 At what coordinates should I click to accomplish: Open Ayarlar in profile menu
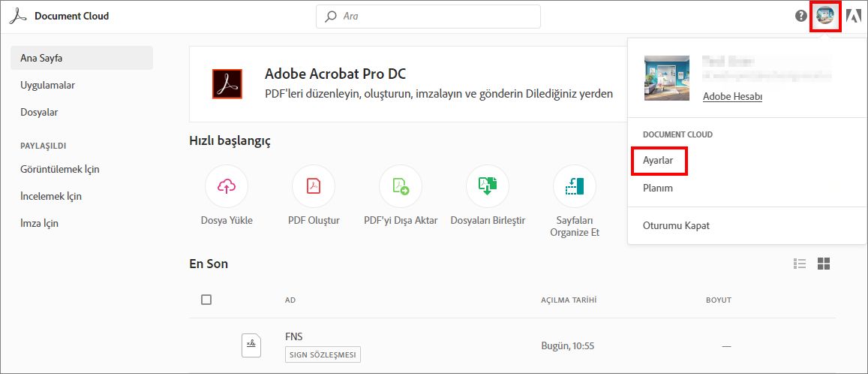pos(658,161)
